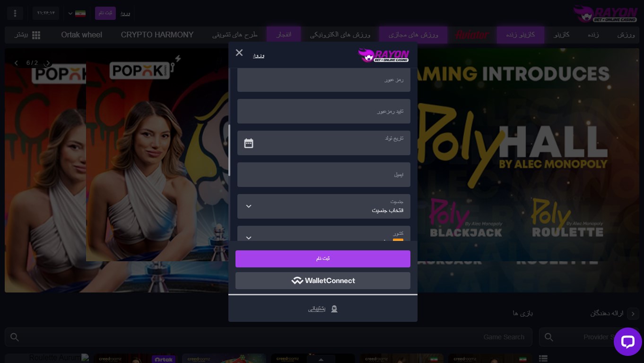Open the Ortak wheel menu item
Viewport: 644px width, 363px height.
(81, 35)
